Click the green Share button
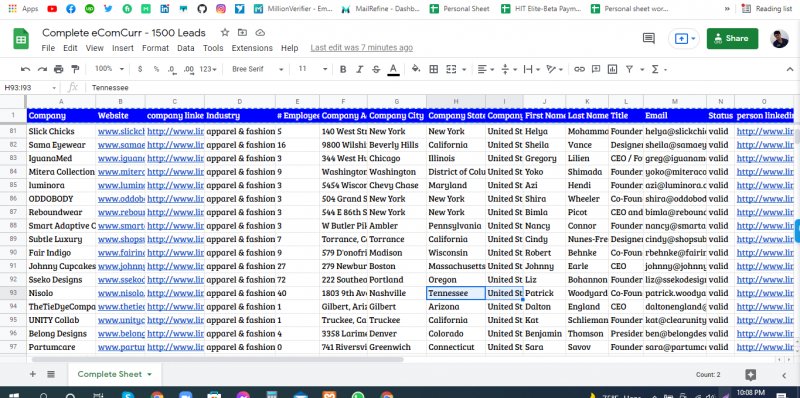Viewport: 800px width, 398px height. [x=732, y=38]
